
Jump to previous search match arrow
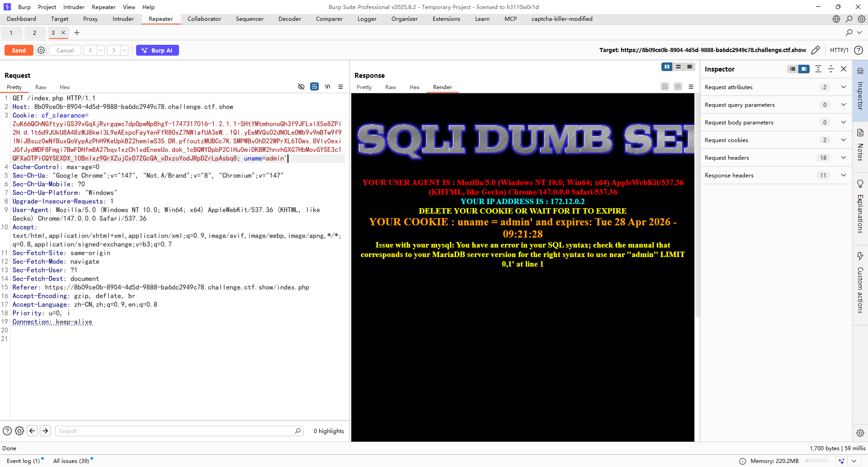pyautogui.click(x=32, y=431)
